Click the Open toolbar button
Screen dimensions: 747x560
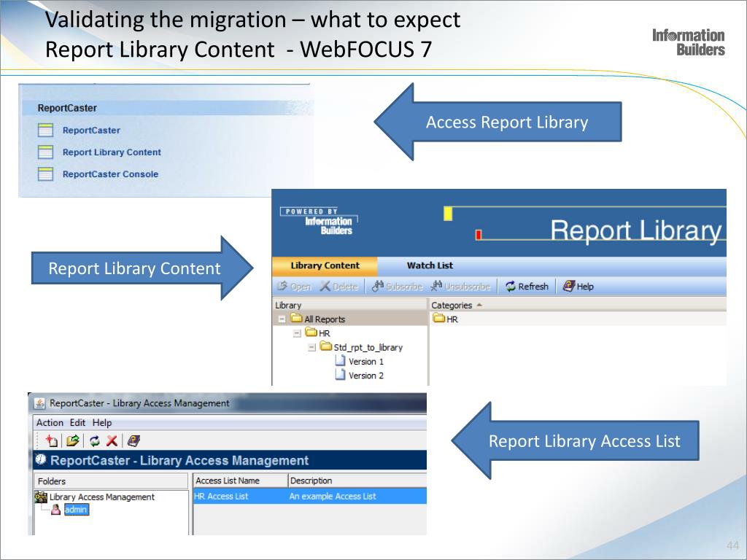coord(294,286)
